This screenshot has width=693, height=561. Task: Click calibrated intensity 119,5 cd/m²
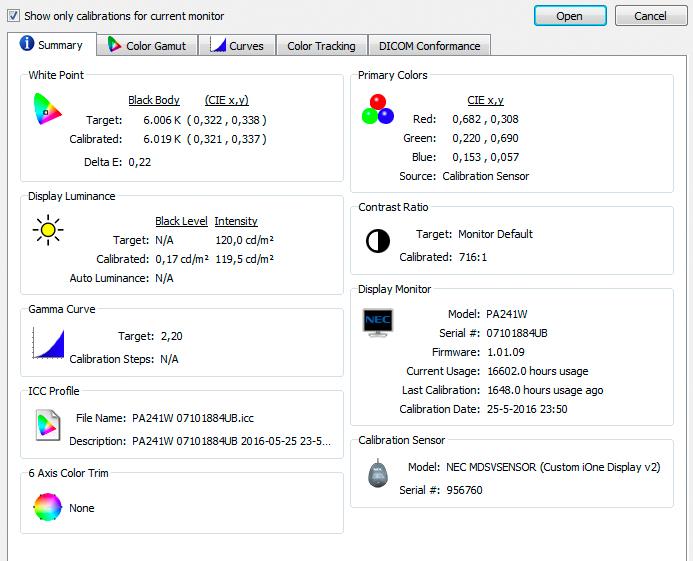[x=244, y=259]
